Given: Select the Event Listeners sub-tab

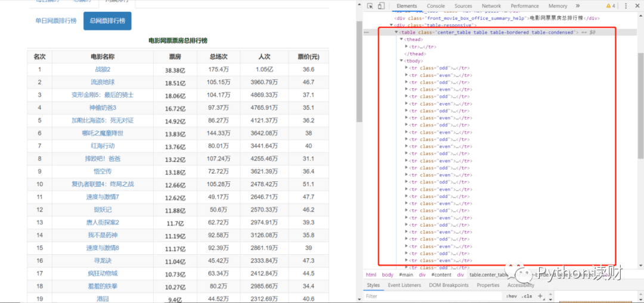Looking at the screenshot, I should 404,285.
